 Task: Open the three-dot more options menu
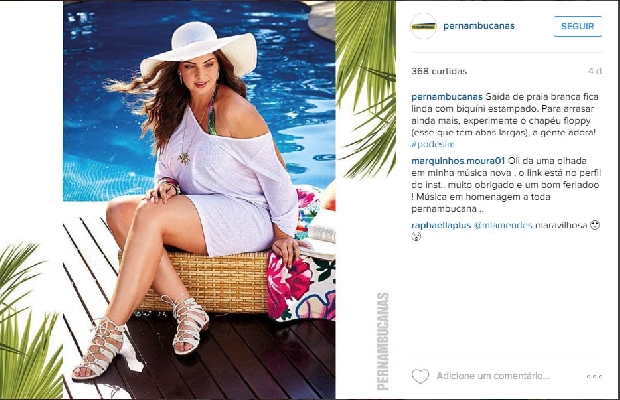click(x=594, y=376)
